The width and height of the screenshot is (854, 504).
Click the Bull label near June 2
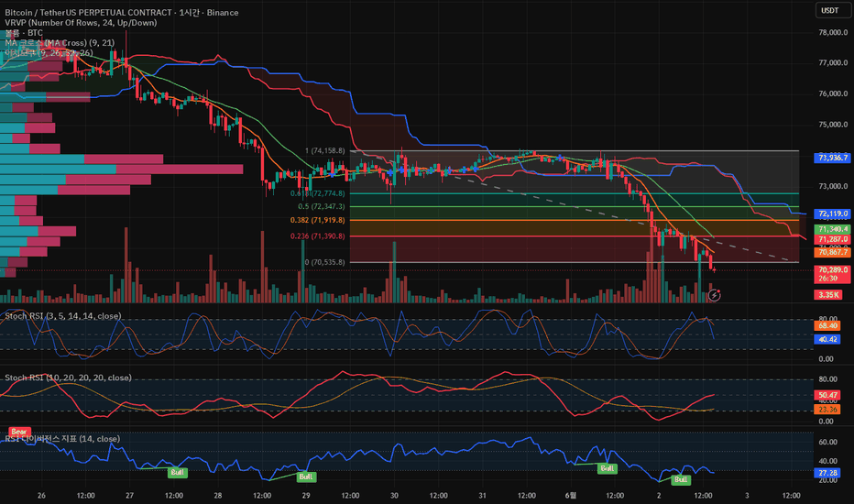click(x=680, y=479)
